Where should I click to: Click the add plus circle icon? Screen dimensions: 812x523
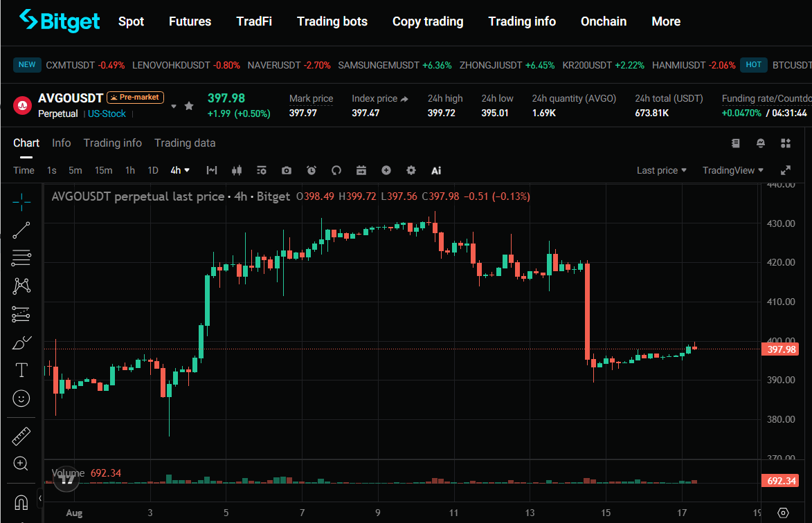(x=386, y=170)
